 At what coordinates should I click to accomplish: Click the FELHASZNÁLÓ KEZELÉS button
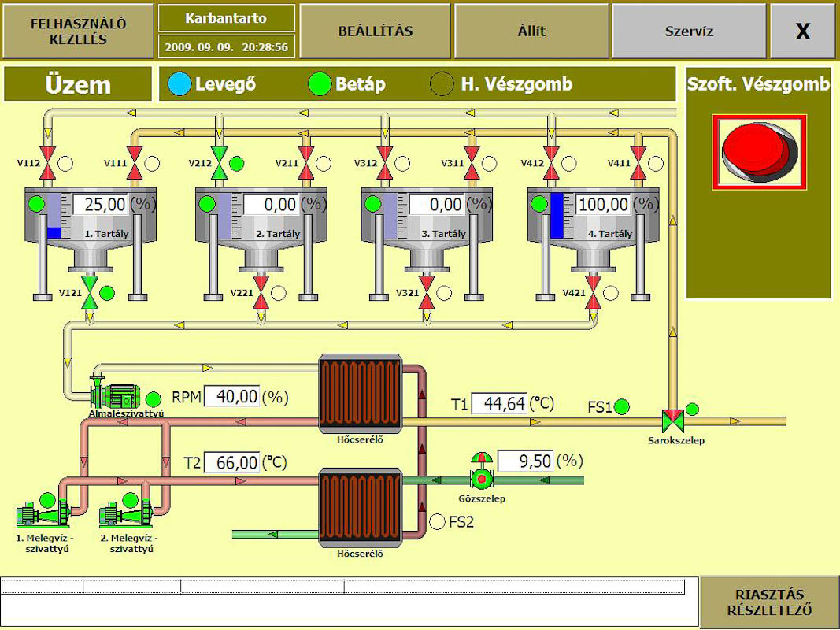[78, 31]
